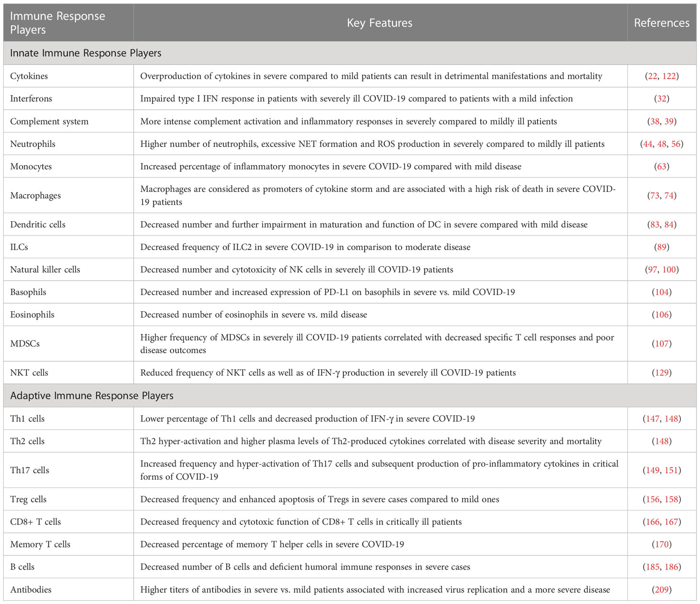
Task: Open reference 44 in the Neutrophils row
Action: coord(648,144)
